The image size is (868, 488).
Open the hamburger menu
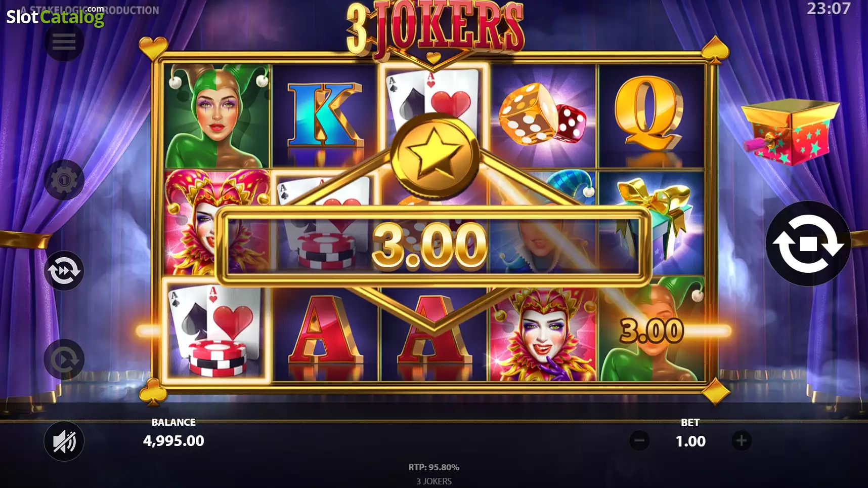tap(64, 42)
